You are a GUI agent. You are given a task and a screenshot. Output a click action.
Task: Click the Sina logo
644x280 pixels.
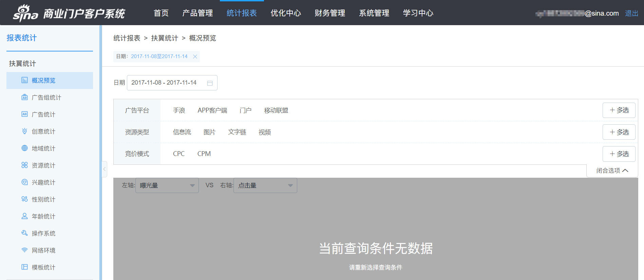tap(25, 13)
